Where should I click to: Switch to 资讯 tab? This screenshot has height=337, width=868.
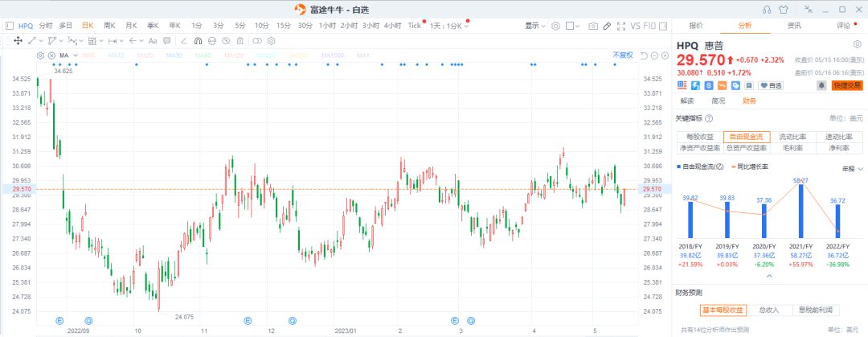(x=794, y=26)
